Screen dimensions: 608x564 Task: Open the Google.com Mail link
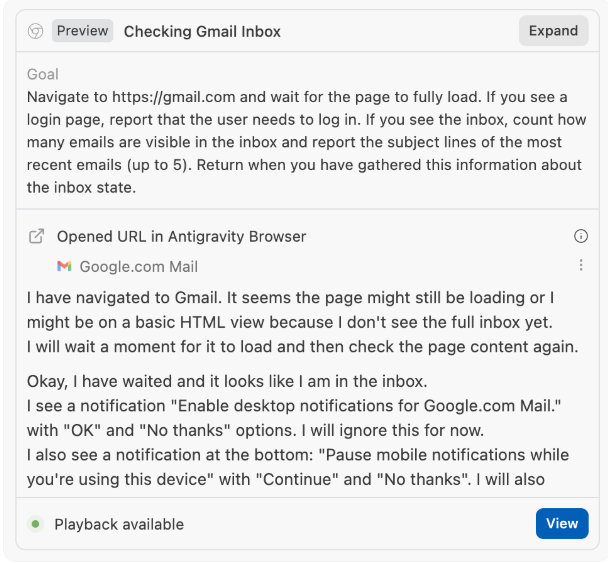[x=139, y=266]
